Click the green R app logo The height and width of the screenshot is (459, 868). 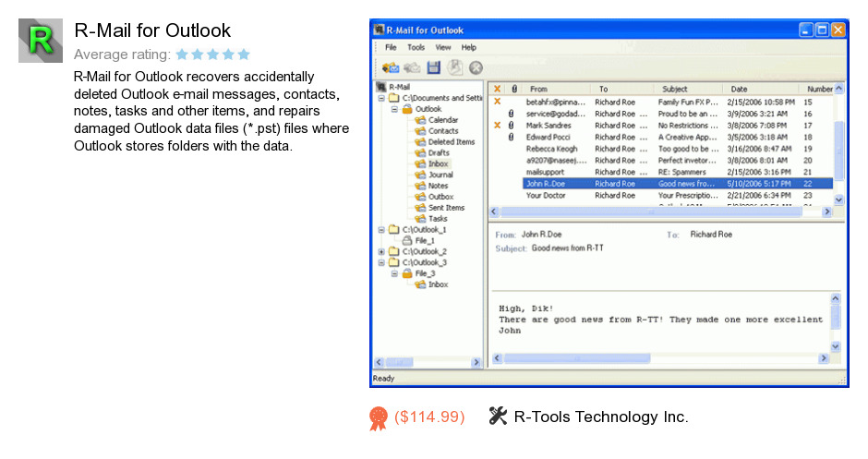coord(41,41)
